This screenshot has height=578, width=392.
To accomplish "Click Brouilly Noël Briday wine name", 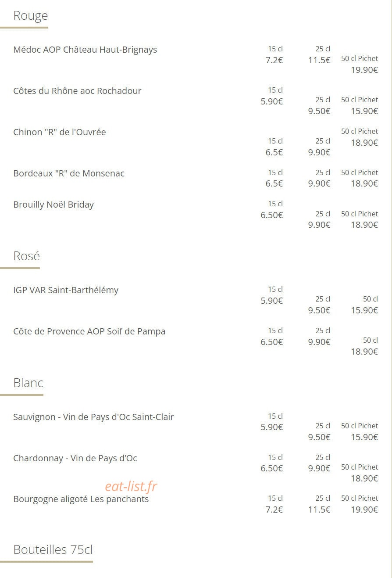I will click(x=53, y=205).
